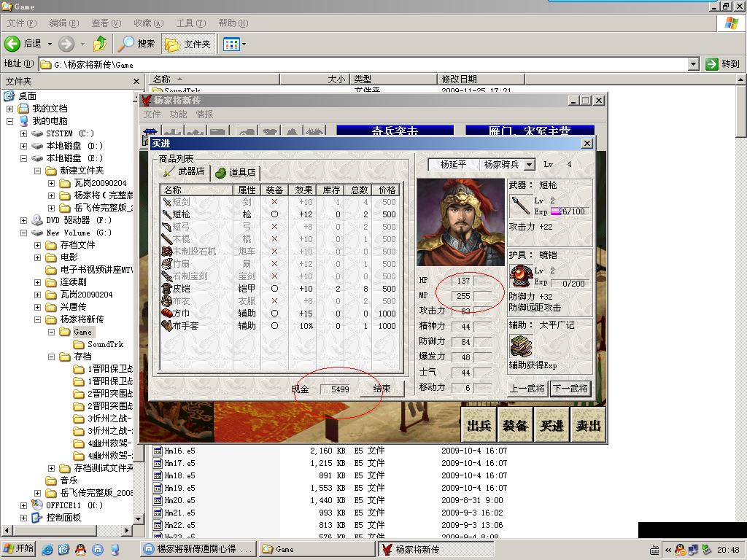Click the green 后退 back arrow
Viewport: 747px width, 560px height.
[12, 44]
